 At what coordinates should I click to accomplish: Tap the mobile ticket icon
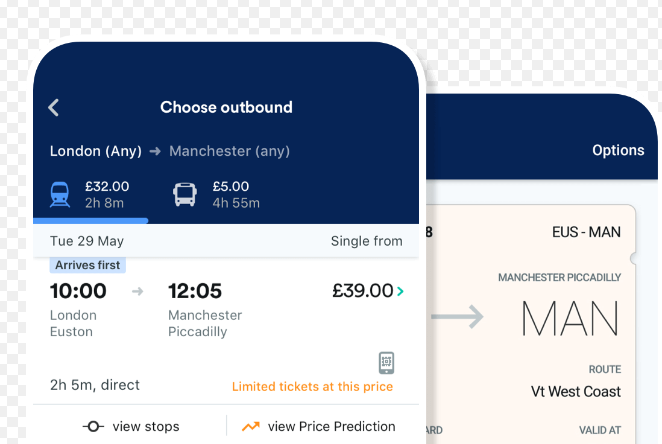tap(386, 362)
